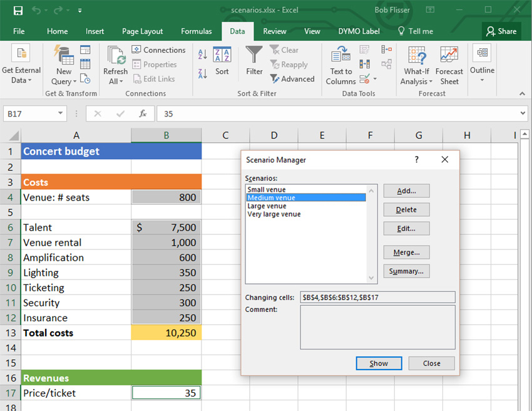Image resolution: width=532 pixels, height=411 pixels.
Task: Select cell B13 showing 10,250
Action: [166, 333]
